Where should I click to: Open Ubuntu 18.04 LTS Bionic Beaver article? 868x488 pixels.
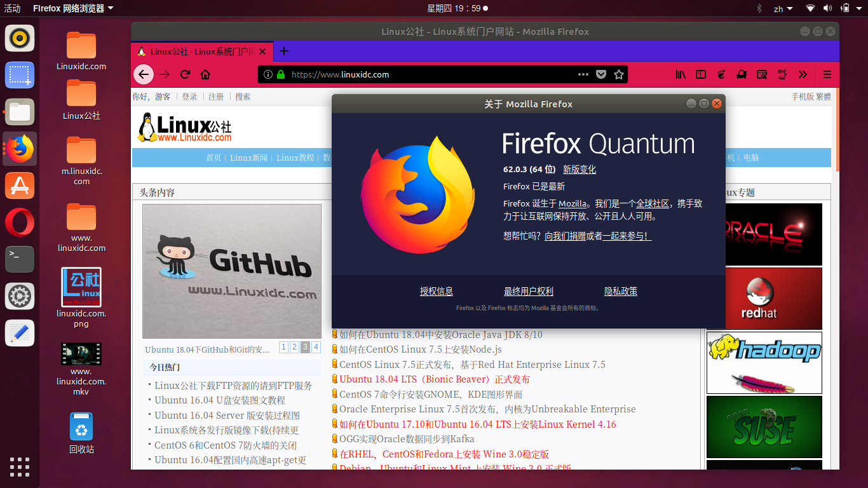coord(434,379)
